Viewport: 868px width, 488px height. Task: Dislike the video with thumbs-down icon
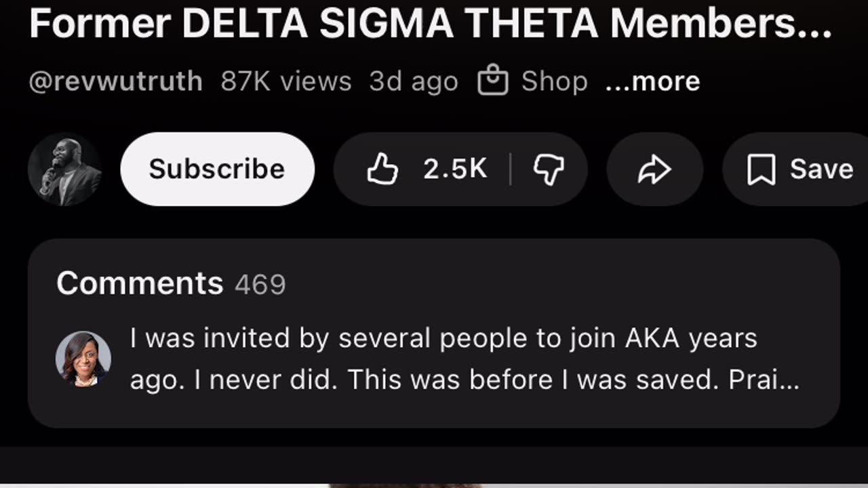(549, 169)
